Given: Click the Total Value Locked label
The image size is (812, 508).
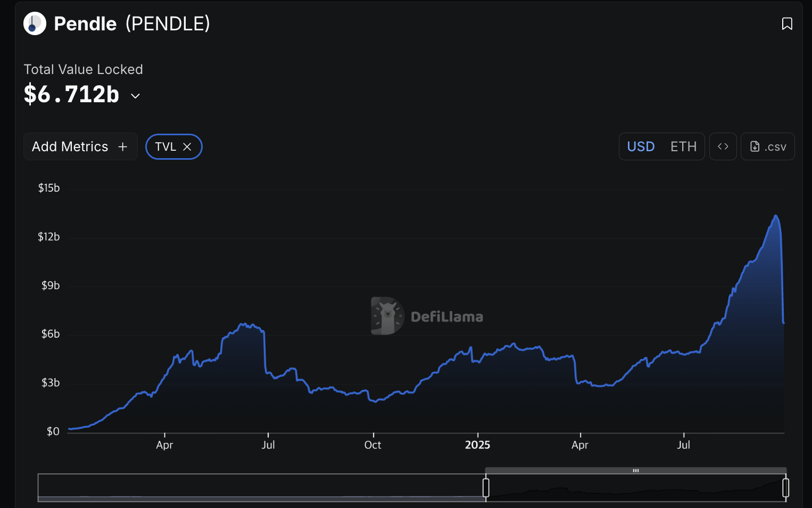Looking at the screenshot, I should click(83, 69).
